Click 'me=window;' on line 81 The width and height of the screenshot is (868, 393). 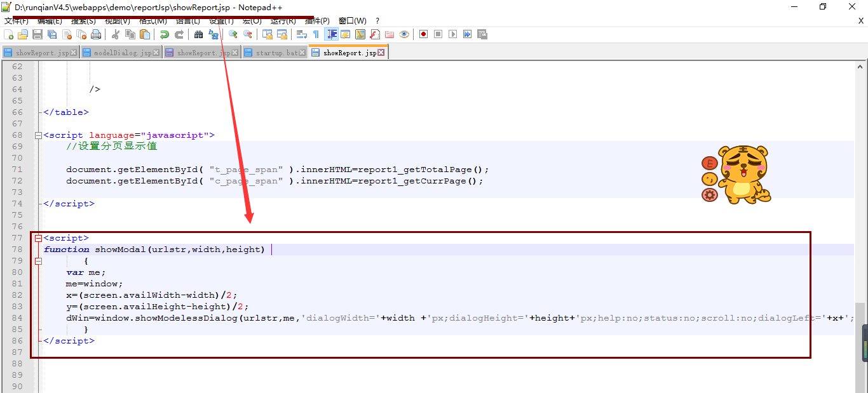95,284
